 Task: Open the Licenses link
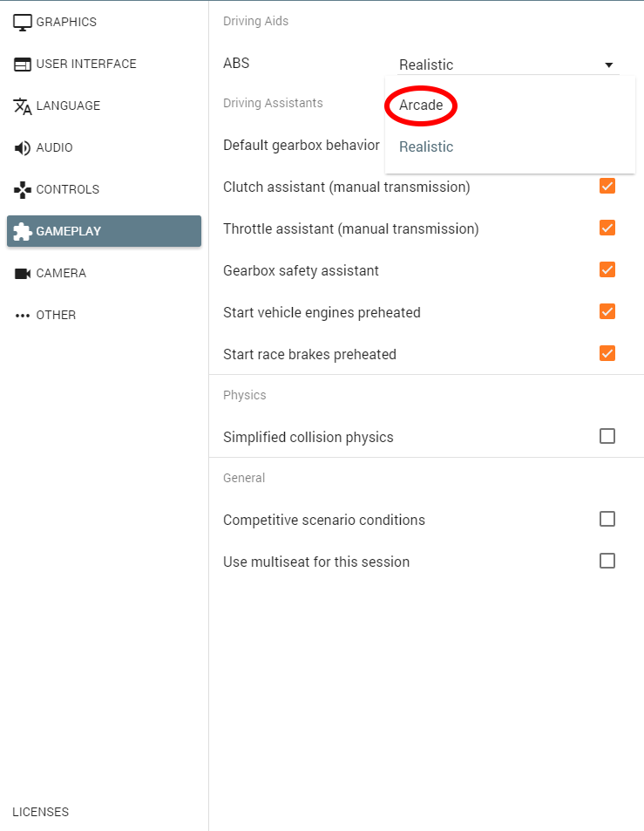pyautogui.click(x=40, y=812)
